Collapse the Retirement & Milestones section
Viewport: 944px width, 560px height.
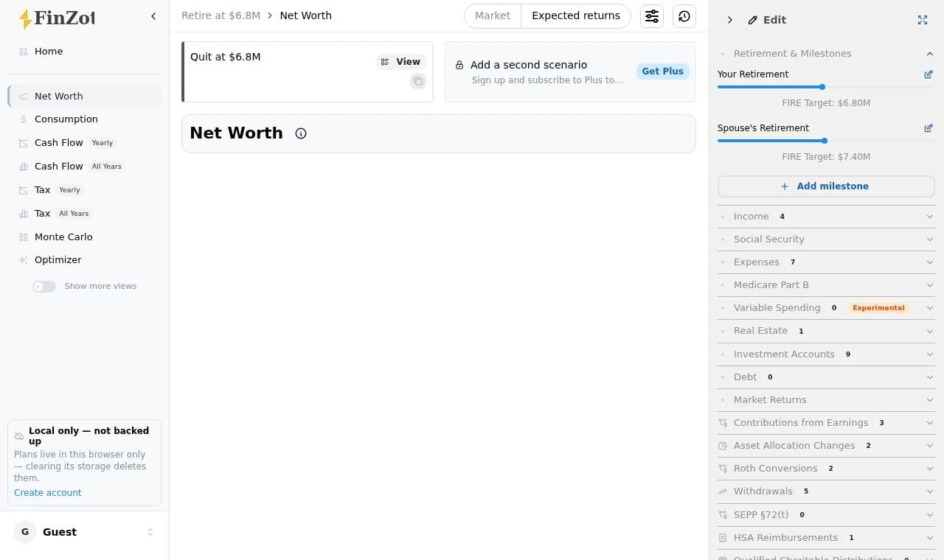point(826,53)
